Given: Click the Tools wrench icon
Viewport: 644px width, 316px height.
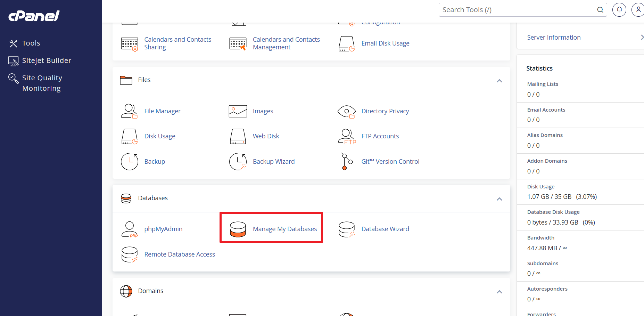Looking at the screenshot, I should click(x=13, y=43).
